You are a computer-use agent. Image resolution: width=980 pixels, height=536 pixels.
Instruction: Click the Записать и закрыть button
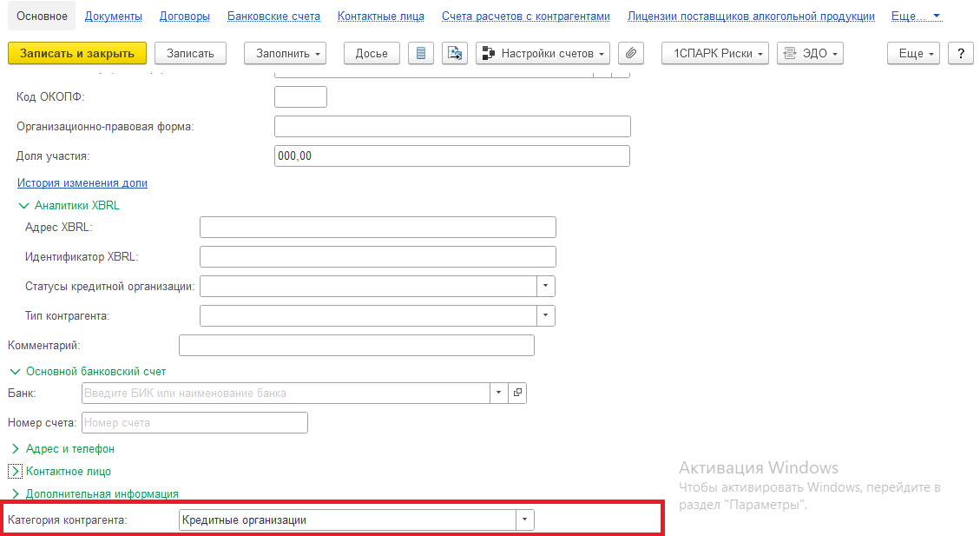77,53
